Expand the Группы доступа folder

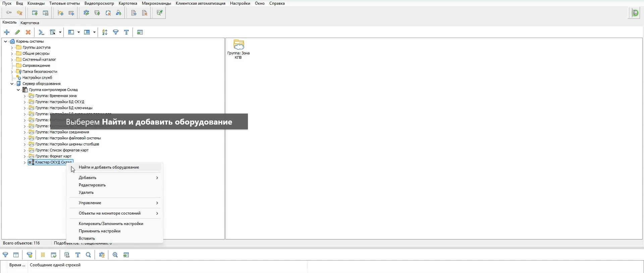(12, 48)
